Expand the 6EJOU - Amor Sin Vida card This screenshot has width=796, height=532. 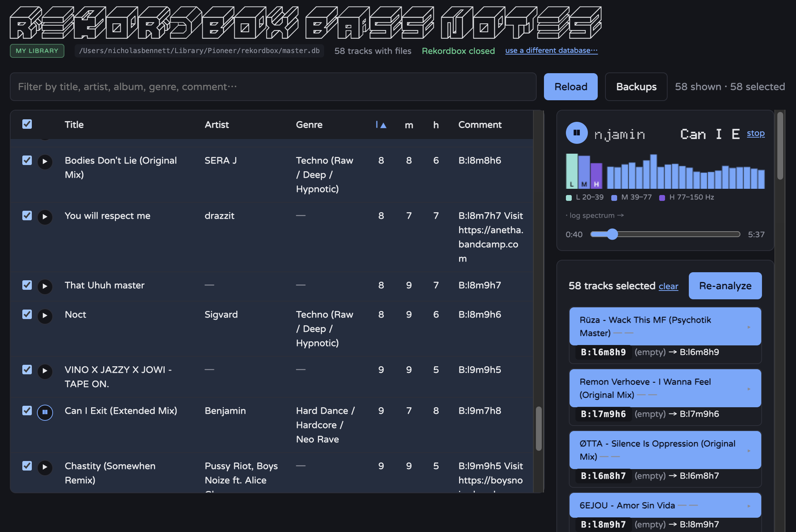pyautogui.click(x=665, y=505)
